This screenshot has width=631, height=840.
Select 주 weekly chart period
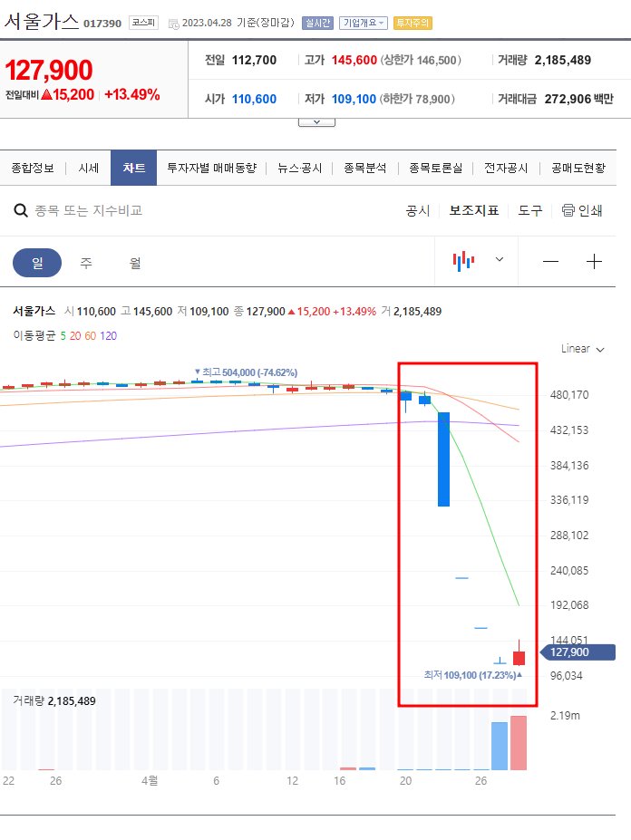pos(86,263)
